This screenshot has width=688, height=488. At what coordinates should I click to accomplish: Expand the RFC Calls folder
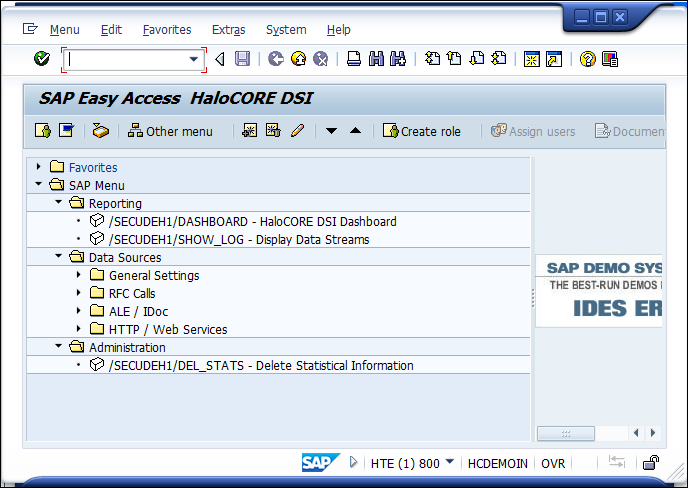click(79, 293)
